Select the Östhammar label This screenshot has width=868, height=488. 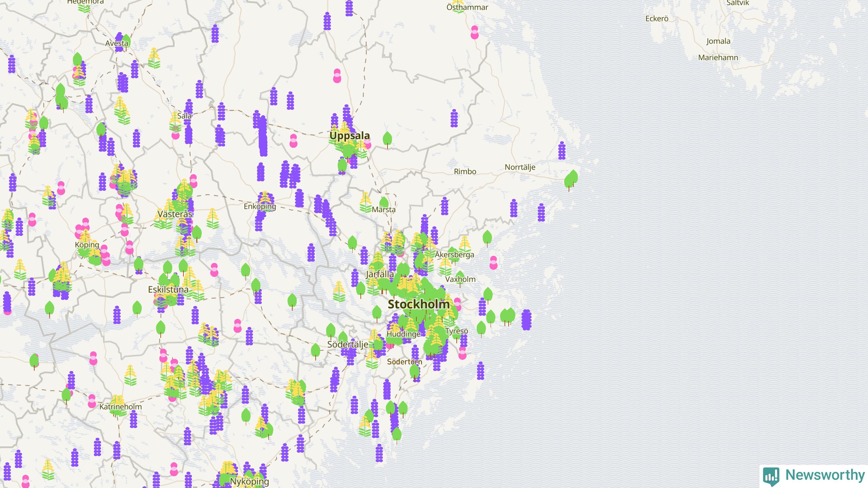(467, 7)
